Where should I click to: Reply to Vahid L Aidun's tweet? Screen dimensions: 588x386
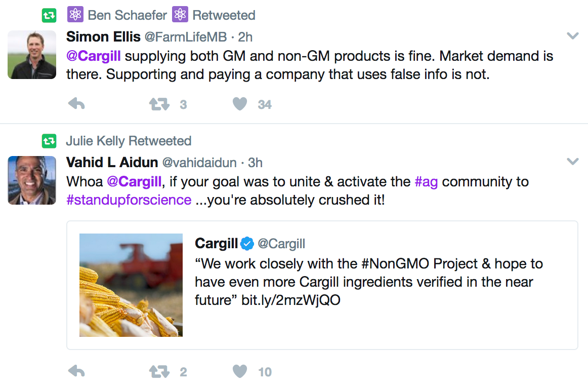76,372
